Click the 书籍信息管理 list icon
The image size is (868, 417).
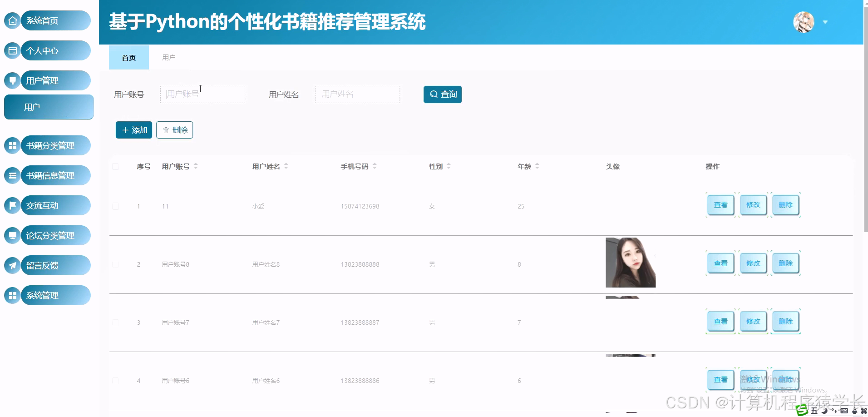(x=12, y=175)
